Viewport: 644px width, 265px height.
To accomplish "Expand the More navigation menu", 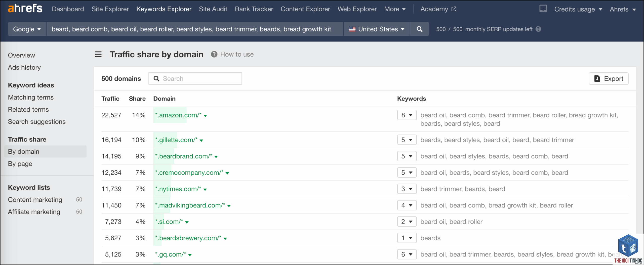I will (395, 9).
